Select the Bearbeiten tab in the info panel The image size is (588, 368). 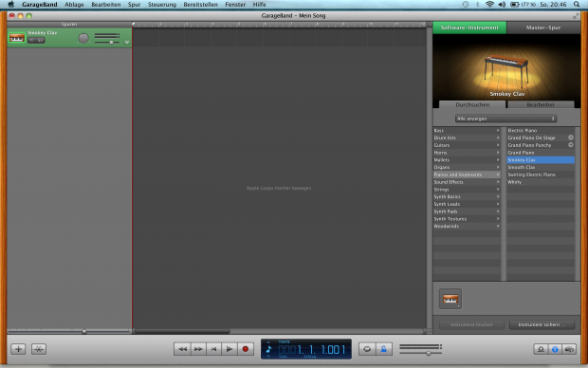541,104
